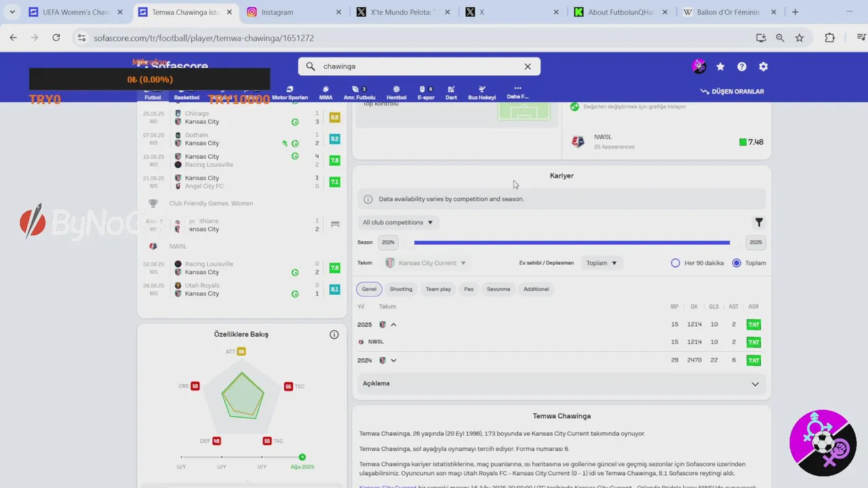
Task: Clear the chawinga search with X
Action: (528, 66)
